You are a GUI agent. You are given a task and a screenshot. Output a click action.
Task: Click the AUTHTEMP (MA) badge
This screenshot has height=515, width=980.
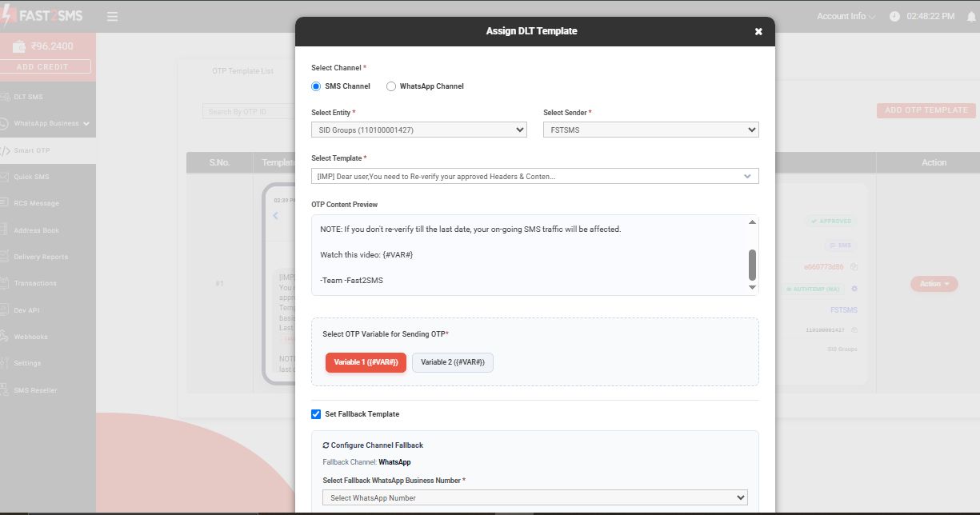click(x=814, y=289)
